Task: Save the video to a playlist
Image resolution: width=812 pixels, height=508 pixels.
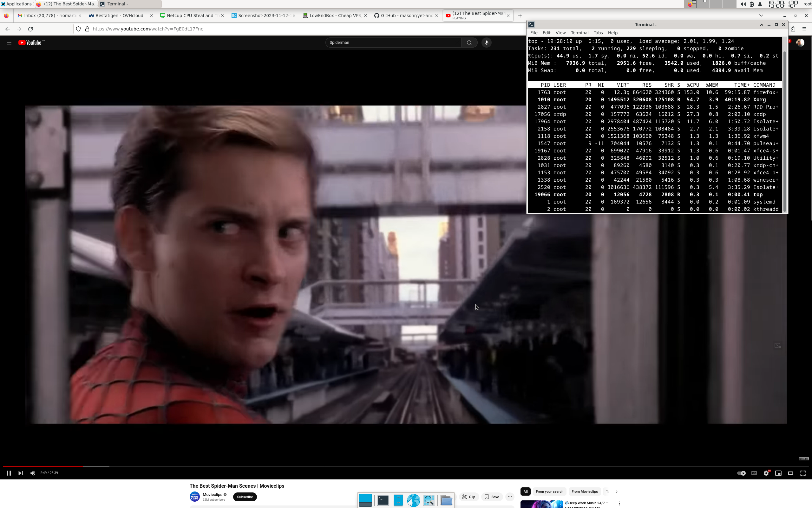Action: pyautogui.click(x=492, y=497)
